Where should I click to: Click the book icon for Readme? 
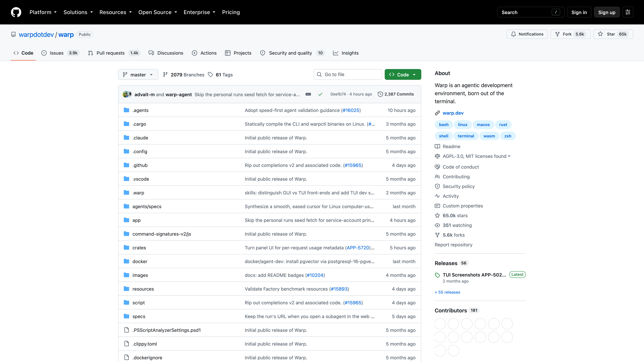click(x=437, y=146)
